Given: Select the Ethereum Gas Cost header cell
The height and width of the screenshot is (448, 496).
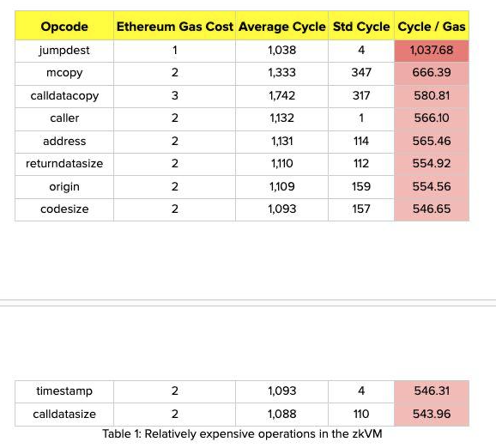Looking at the screenshot, I should (174, 26).
